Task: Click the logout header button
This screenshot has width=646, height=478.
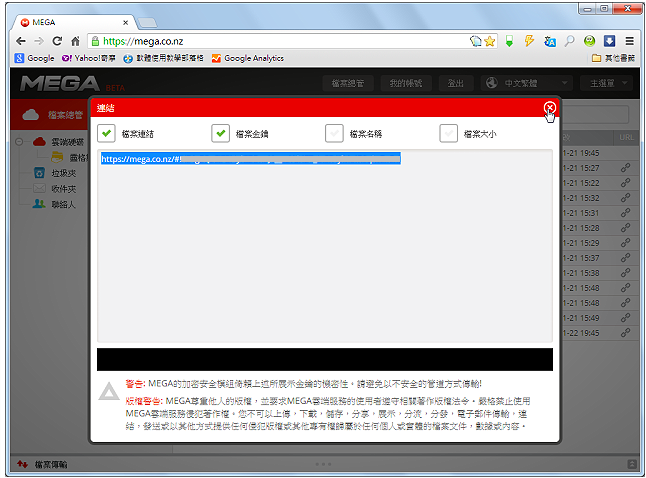Action: tap(456, 83)
